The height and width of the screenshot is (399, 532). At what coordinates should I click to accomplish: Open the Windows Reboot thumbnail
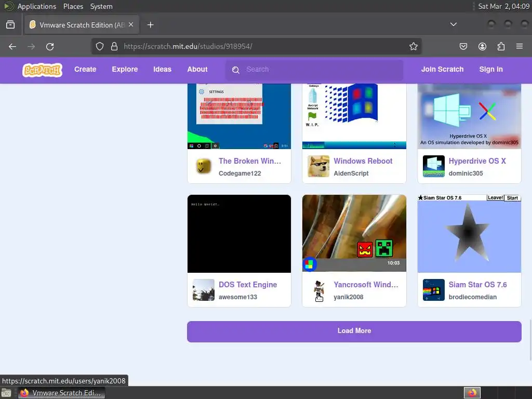(354, 116)
